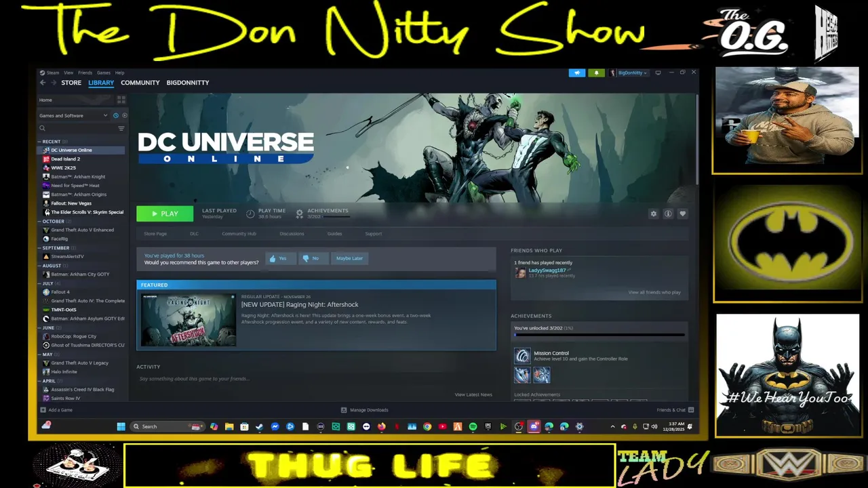Show game information icon
Image resolution: width=868 pixels, height=488 pixels.
coord(668,213)
